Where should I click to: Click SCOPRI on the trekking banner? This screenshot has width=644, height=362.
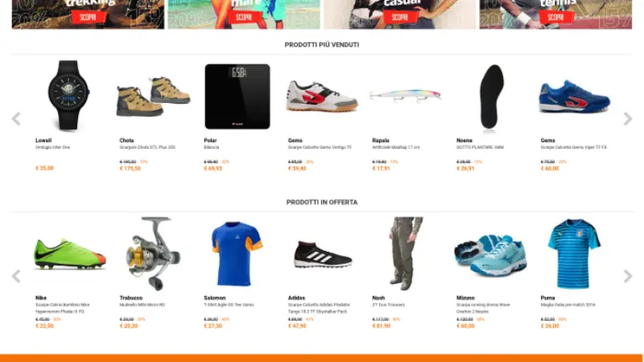point(88,17)
